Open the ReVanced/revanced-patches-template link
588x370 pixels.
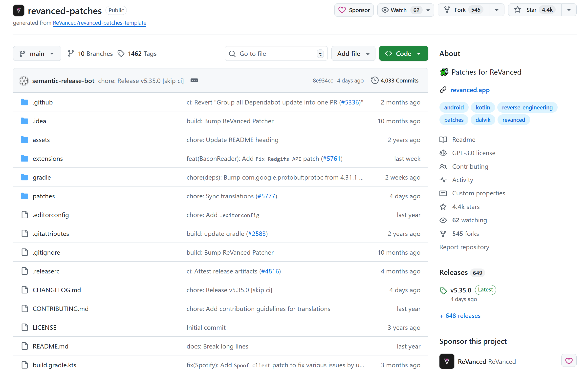coord(100,23)
